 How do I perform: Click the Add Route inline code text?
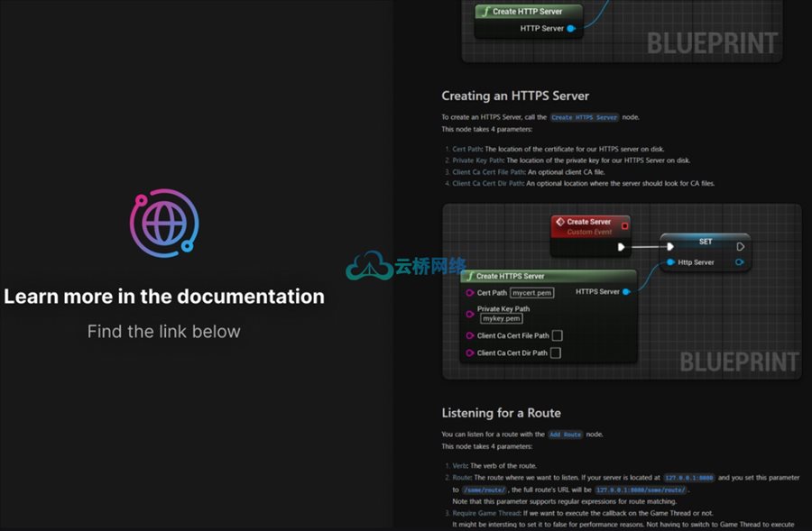tap(566, 435)
